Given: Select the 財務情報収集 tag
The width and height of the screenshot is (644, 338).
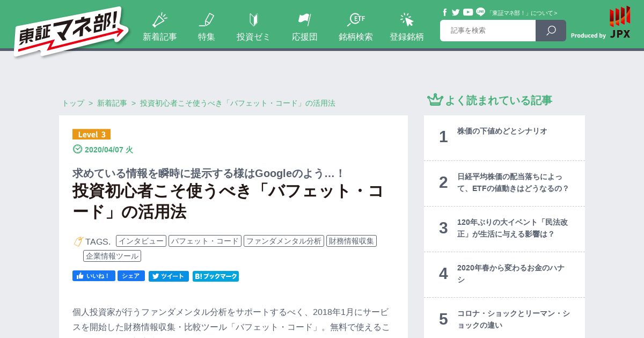Looking at the screenshot, I should click(352, 241).
